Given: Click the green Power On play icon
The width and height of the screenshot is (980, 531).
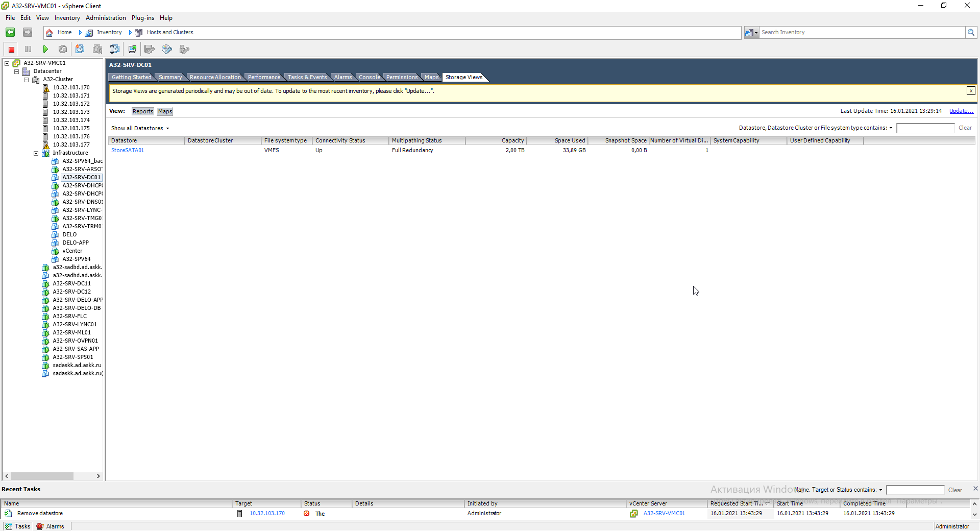Looking at the screenshot, I should pos(45,50).
